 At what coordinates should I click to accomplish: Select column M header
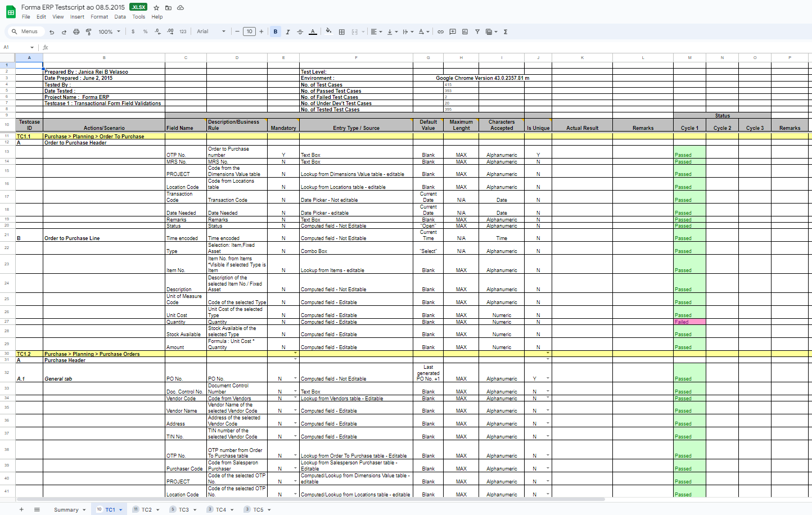[x=689, y=57]
